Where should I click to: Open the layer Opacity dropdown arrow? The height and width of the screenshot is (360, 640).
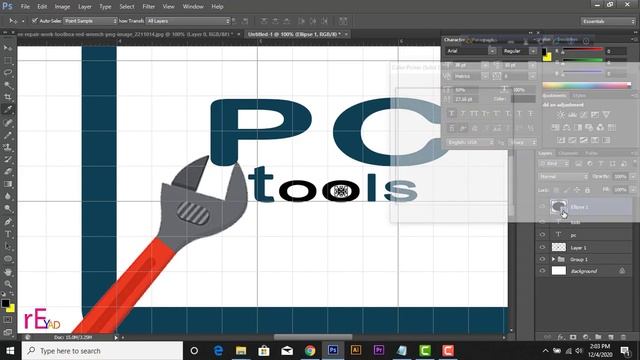click(x=633, y=177)
